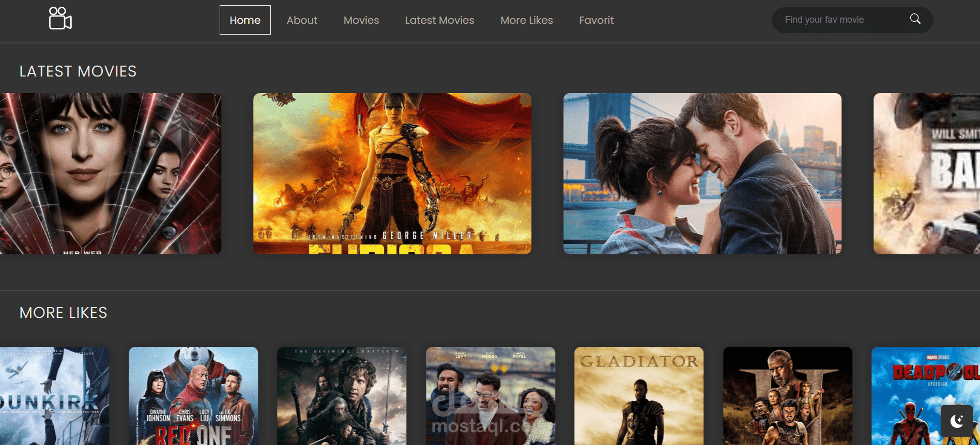Open the romantic couple bridge poster
The width and height of the screenshot is (980, 445).
702,174
